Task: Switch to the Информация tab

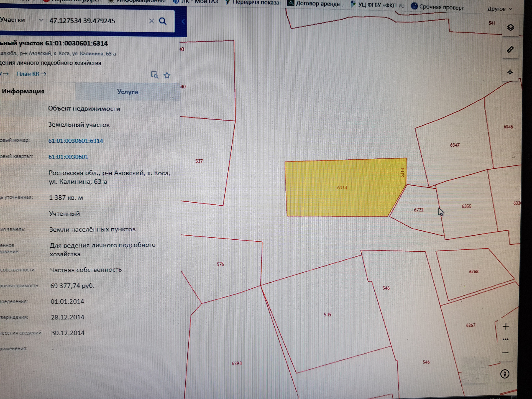Action: point(23,91)
